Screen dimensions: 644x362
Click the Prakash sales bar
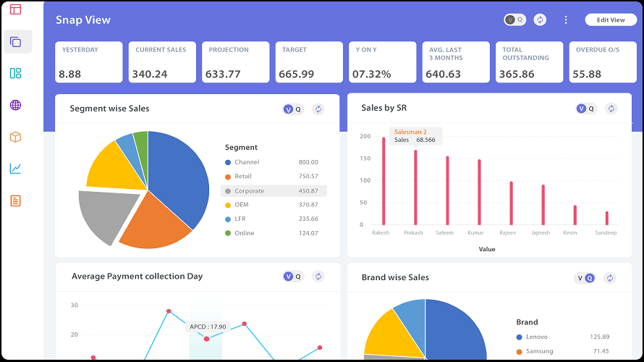coord(415,188)
